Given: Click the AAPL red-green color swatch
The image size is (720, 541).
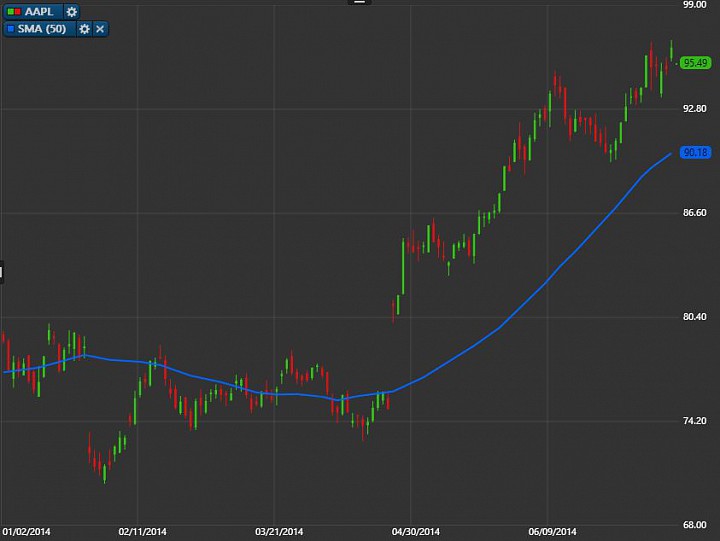Looking at the screenshot, I should click(14, 12).
